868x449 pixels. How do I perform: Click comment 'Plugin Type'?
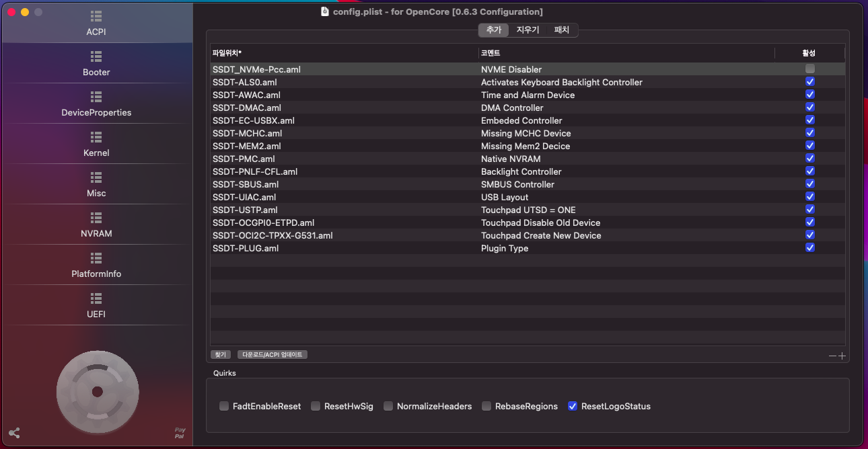[505, 248]
